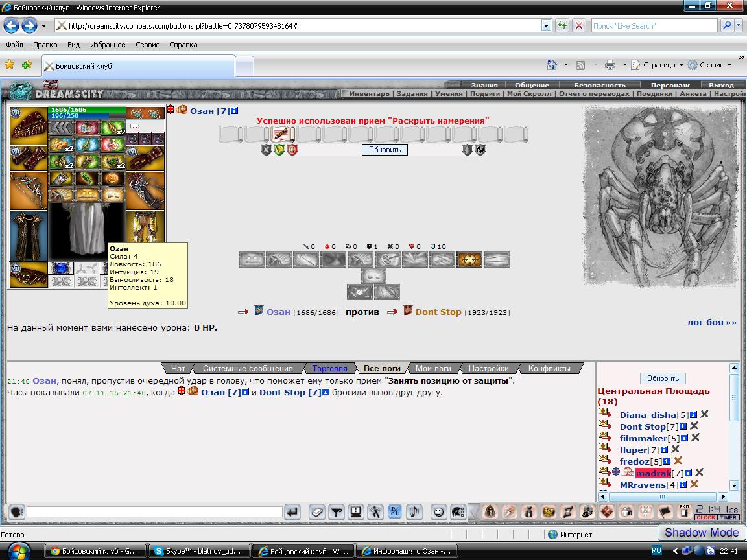The image size is (747, 560).
Task: Click the gray shield with refresh arrows
Action: 480,150
